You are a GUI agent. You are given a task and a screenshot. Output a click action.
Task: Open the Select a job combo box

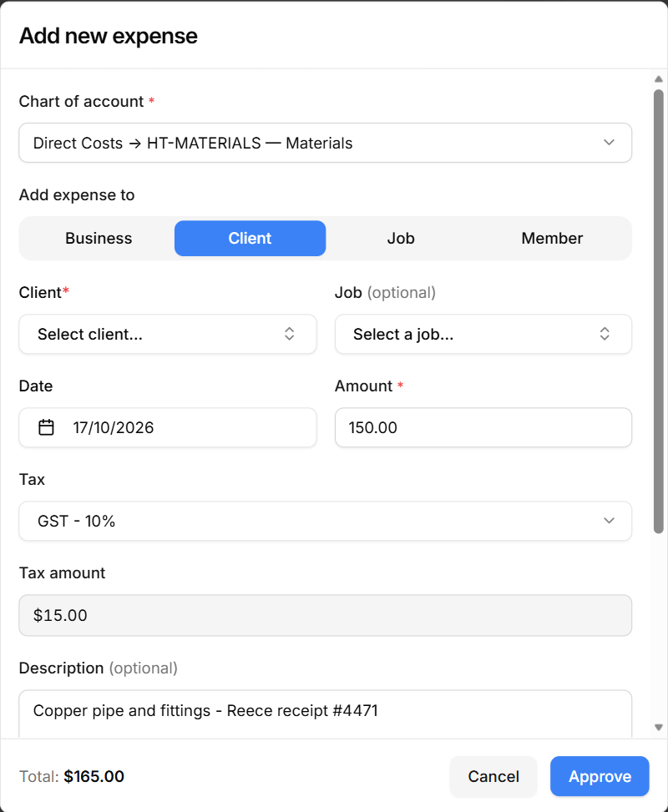(483, 334)
